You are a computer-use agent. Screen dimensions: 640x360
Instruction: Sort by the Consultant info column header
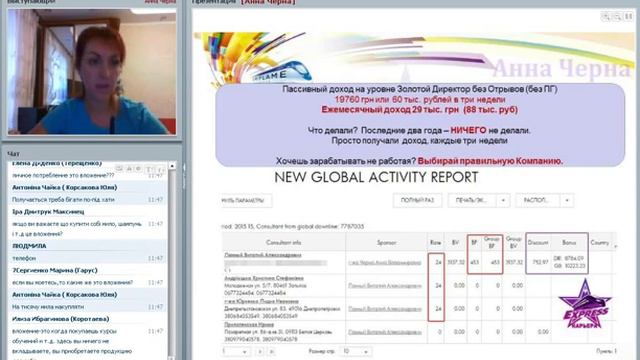point(284,242)
